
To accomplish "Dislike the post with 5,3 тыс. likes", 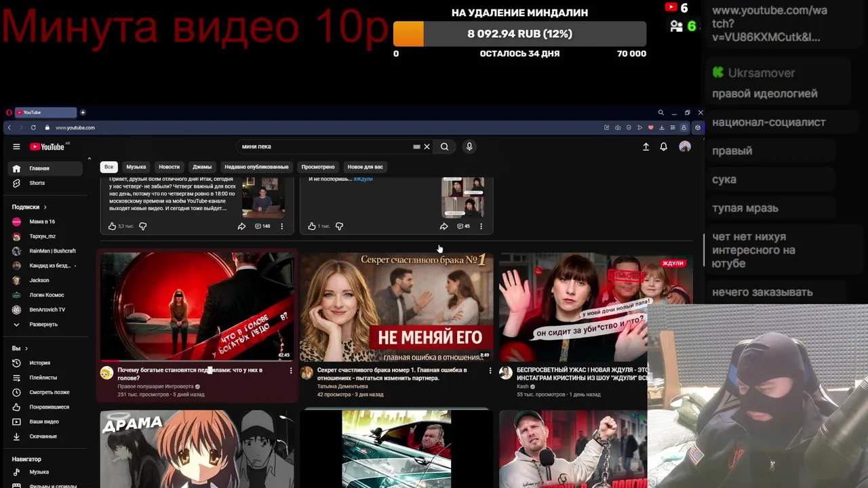I will click(142, 226).
